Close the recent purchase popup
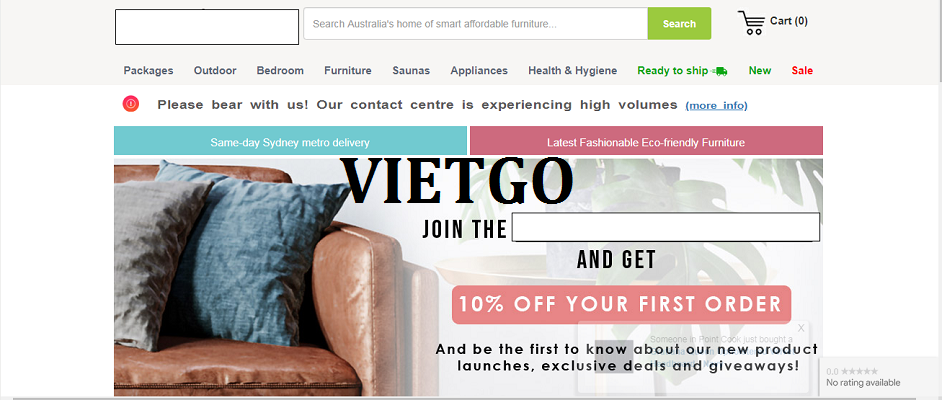942x400 pixels. click(801, 328)
